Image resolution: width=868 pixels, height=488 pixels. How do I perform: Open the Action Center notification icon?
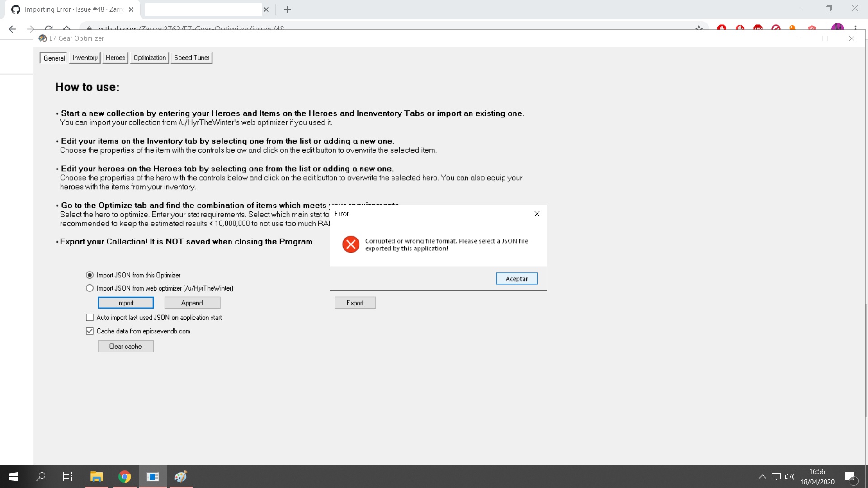(x=849, y=476)
